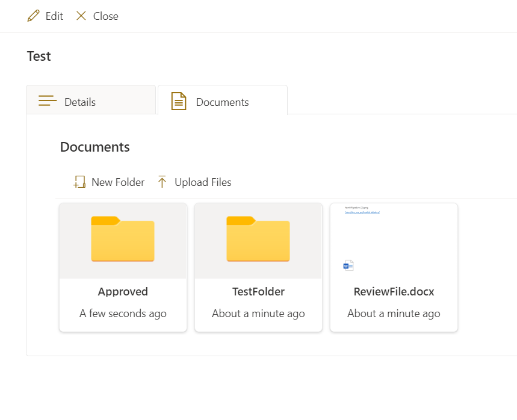The width and height of the screenshot is (517, 420).
Task: Click the hyperlink inside document preview
Action: [362, 212]
